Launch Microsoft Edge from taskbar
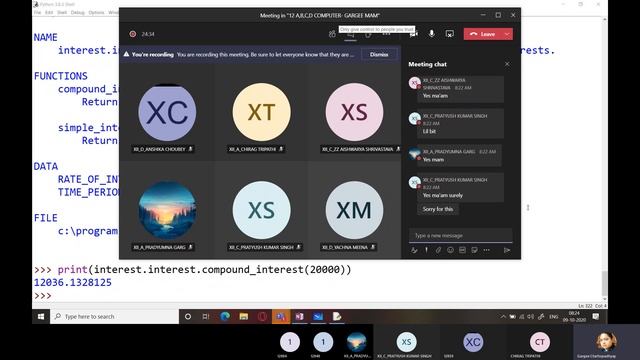Image resolution: width=640 pixels, height=360 pixels. click(x=224, y=316)
